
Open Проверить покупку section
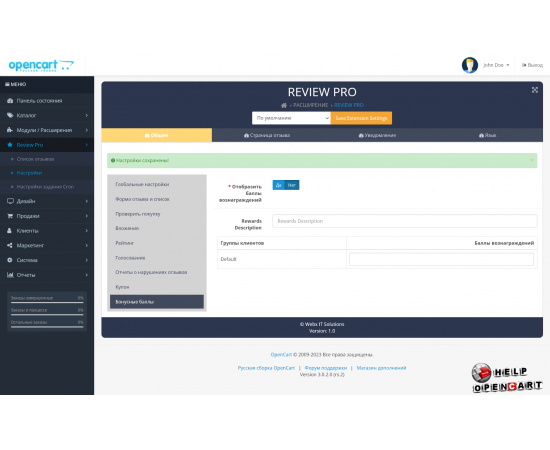pyautogui.click(x=157, y=214)
